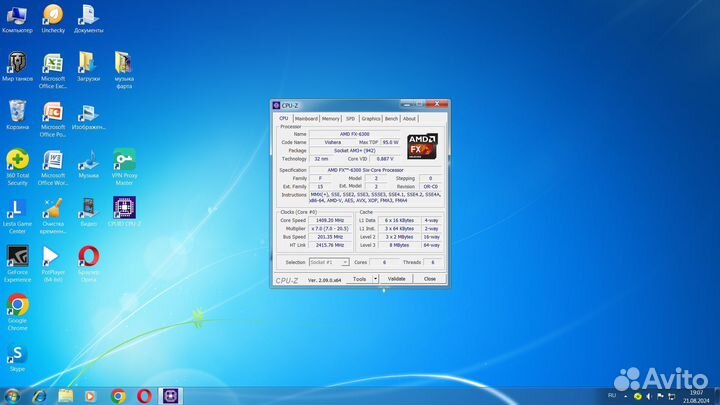
Task: Launch VPN Proxy Master desktop icon
Action: point(124,161)
